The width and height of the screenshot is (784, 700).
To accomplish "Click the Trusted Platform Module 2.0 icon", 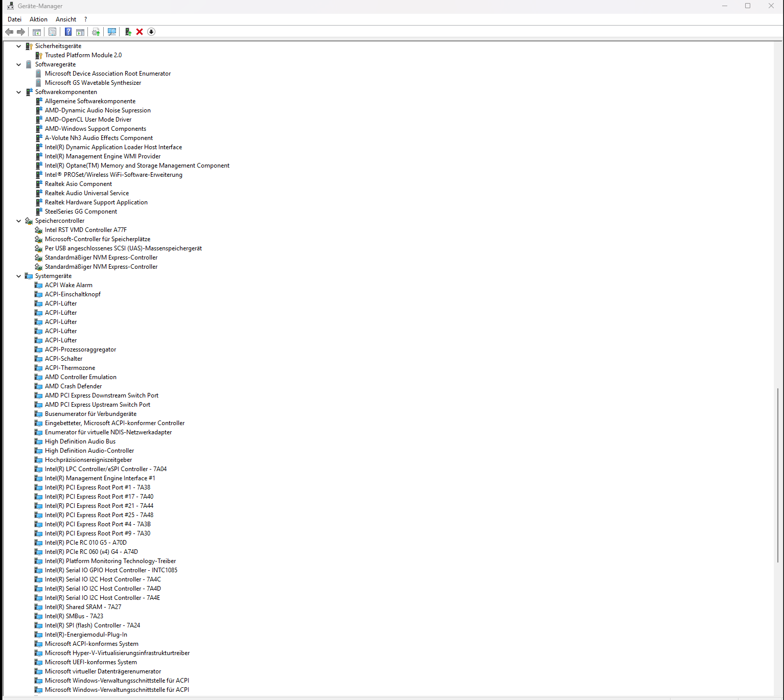I will (x=39, y=55).
